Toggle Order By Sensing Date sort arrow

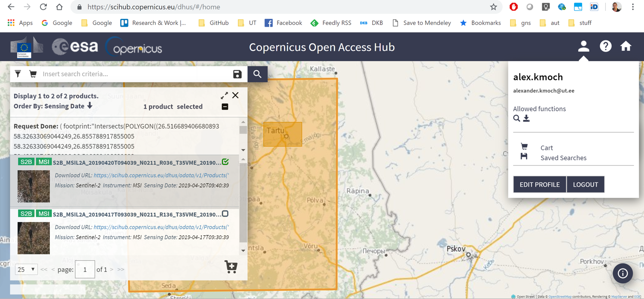90,106
